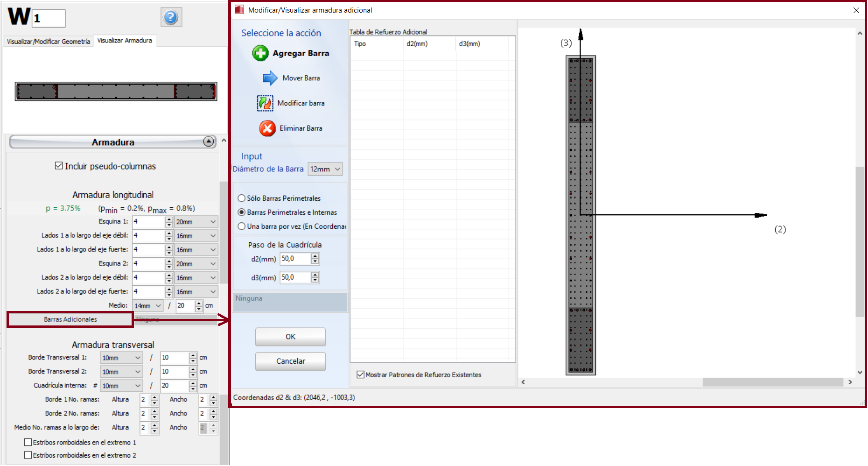Open the blue help question mark icon
868x466 pixels.
tap(171, 18)
